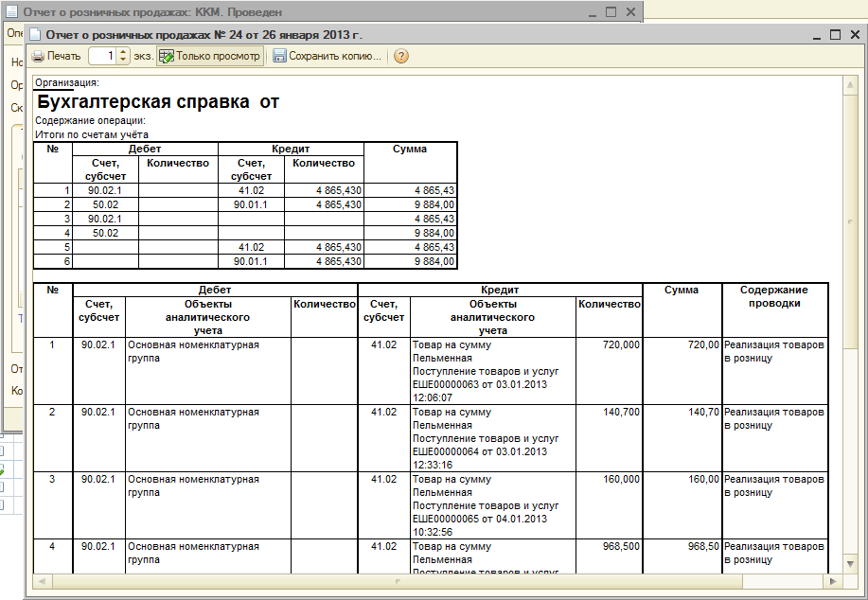This screenshot has width=868, height=600.
Task: Minimize the report № 24 preview window
Action: [817, 36]
